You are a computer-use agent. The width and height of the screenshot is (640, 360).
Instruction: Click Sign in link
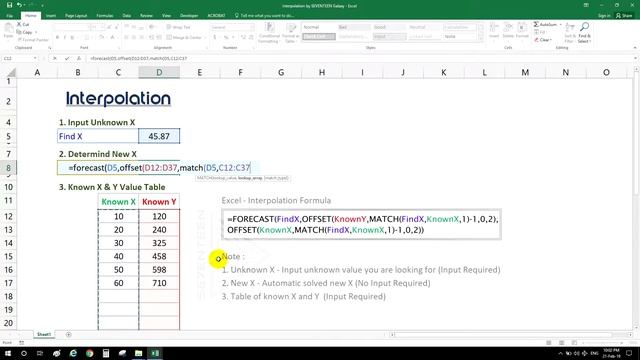tap(604, 16)
